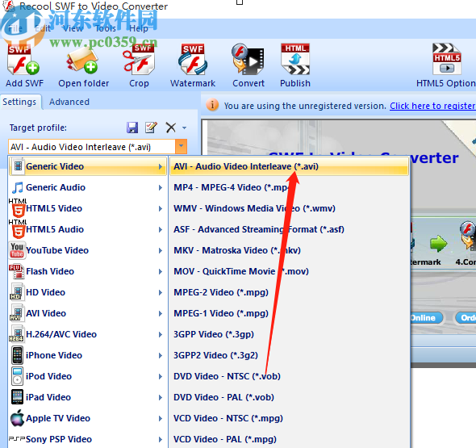Switch to the Advanced tab
The image size is (476, 448).
click(69, 102)
